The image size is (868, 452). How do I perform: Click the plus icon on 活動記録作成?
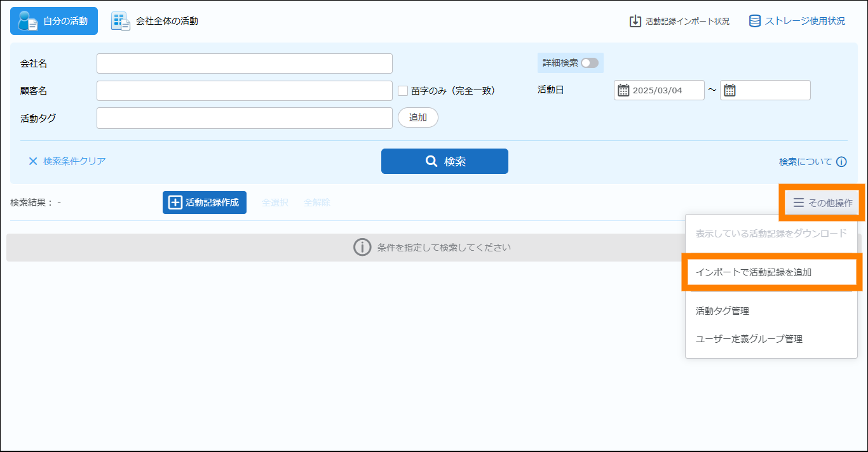175,203
